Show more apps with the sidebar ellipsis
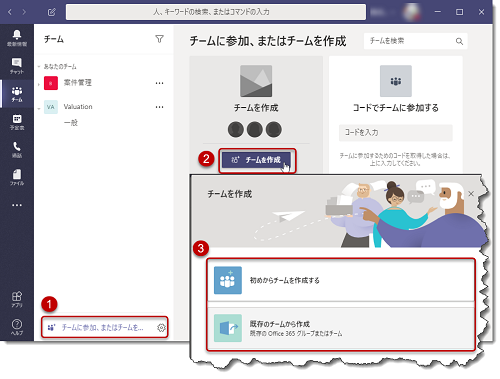The height and width of the screenshot is (379, 500). (17, 205)
